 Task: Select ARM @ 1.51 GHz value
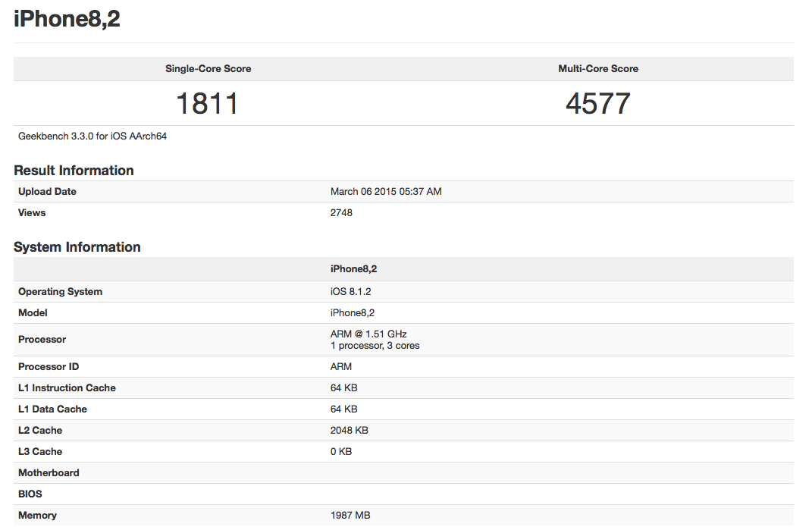point(368,334)
